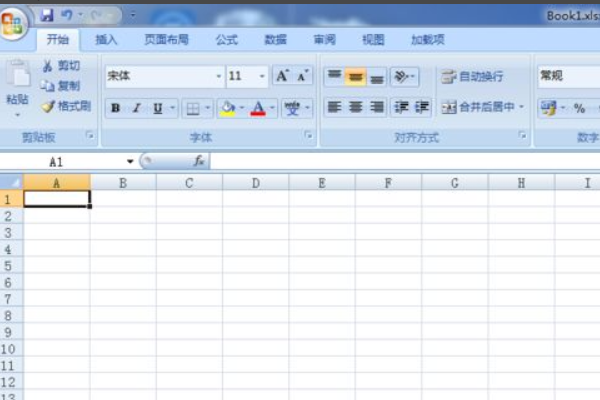Apply accounting number format icon
Image resolution: width=600 pixels, height=400 pixels.
(x=548, y=108)
